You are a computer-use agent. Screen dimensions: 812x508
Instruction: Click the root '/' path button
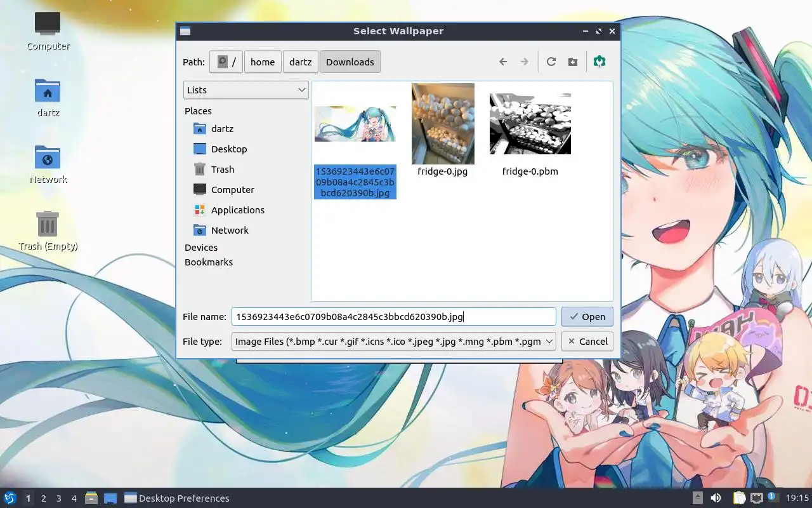[226, 62]
